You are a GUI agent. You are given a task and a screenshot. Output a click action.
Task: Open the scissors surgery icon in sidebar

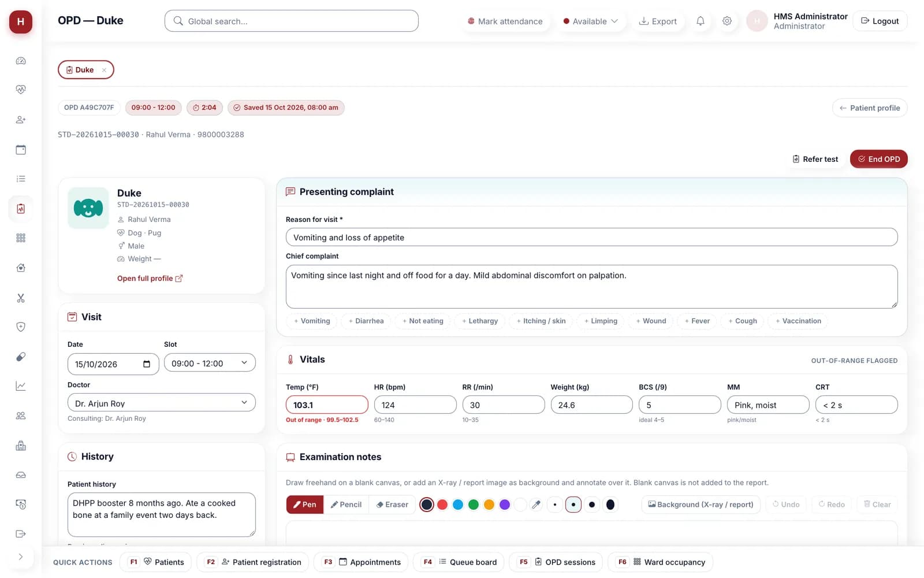click(x=21, y=298)
